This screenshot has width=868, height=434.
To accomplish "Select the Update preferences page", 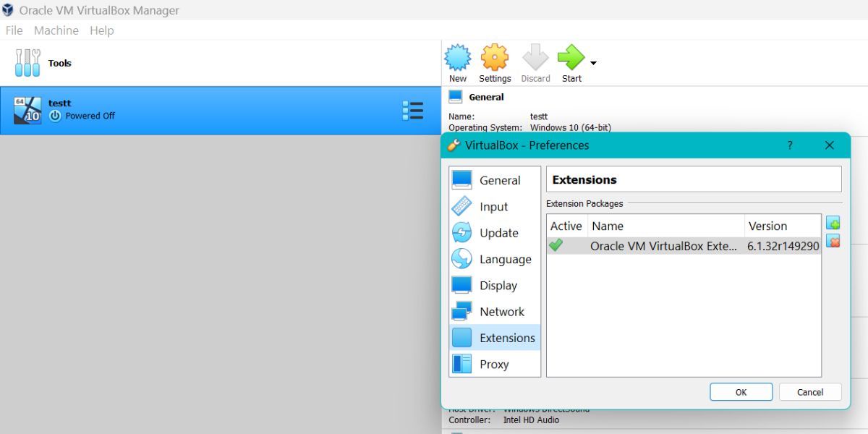I will pos(498,233).
